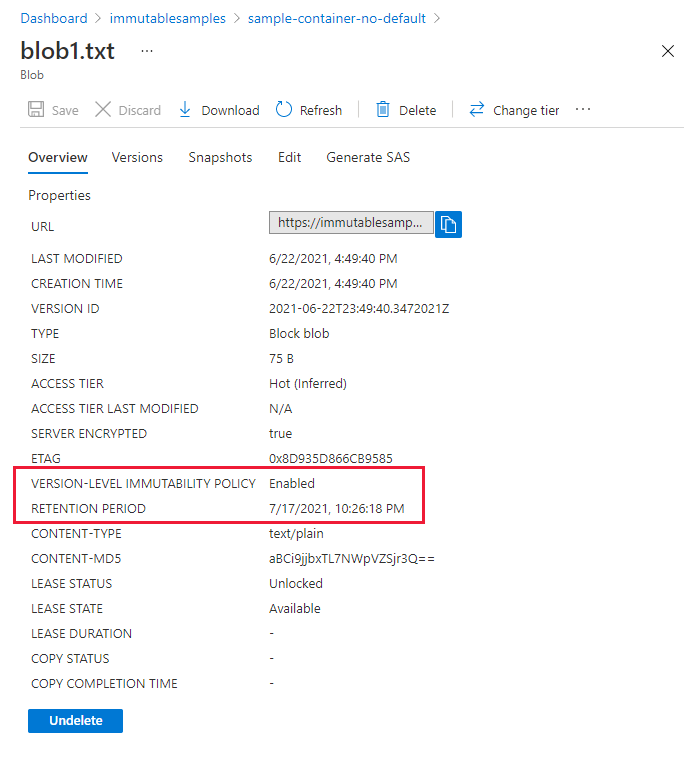Viewport: 685px width, 757px height.
Task: Switch to the Snapshots tab
Action: click(x=220, y=157)
